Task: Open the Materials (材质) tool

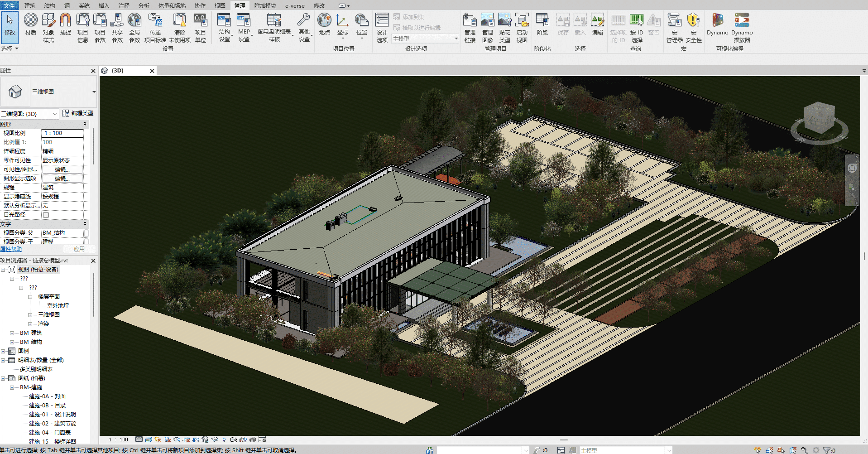Action: tap(31, 24)
